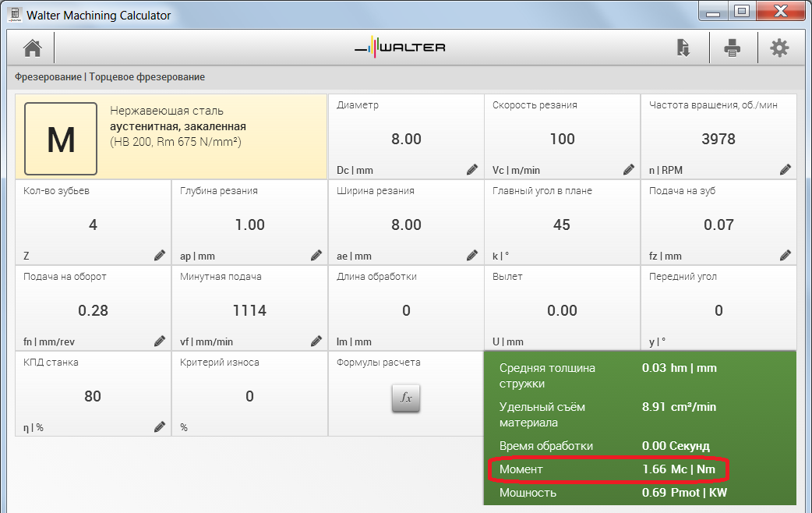Edit the Диаметр value pencil icon

[x=471, y=169]
